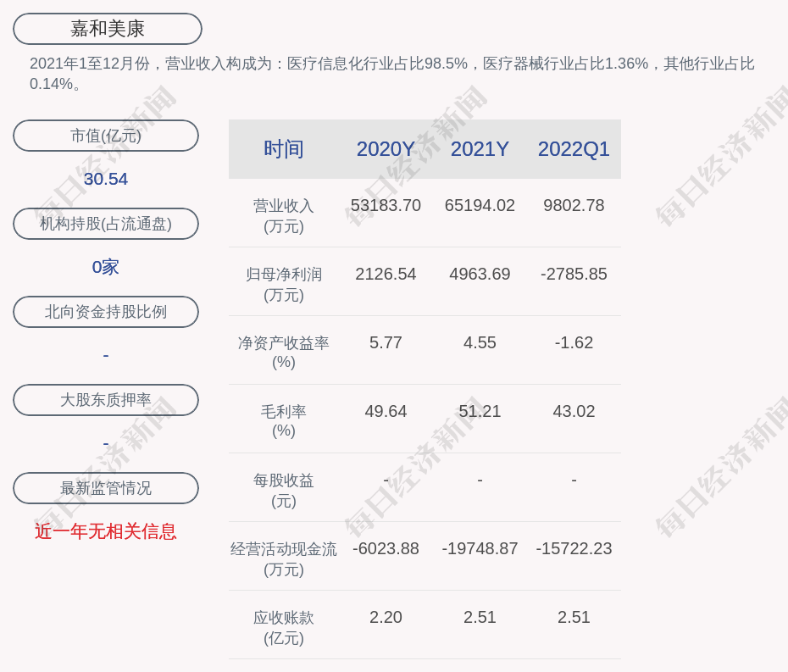The height and width of the screenshot is (672, 788).
Task: Select gross margin value 49.64
Action: click(x=386, y=411)
